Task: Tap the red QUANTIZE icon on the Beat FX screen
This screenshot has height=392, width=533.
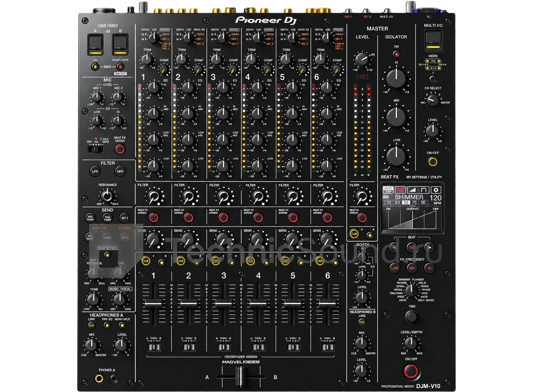Action: pyautogui.click(x=400, y=190)
